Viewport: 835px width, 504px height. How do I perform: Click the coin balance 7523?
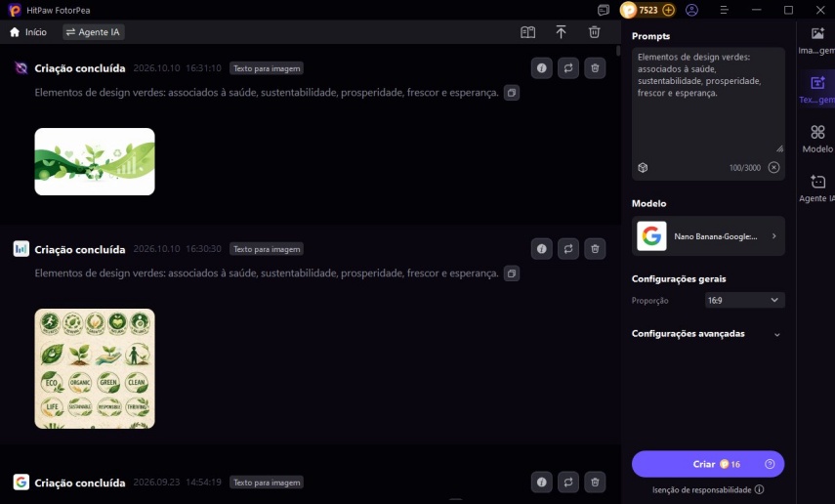[647, 10]
